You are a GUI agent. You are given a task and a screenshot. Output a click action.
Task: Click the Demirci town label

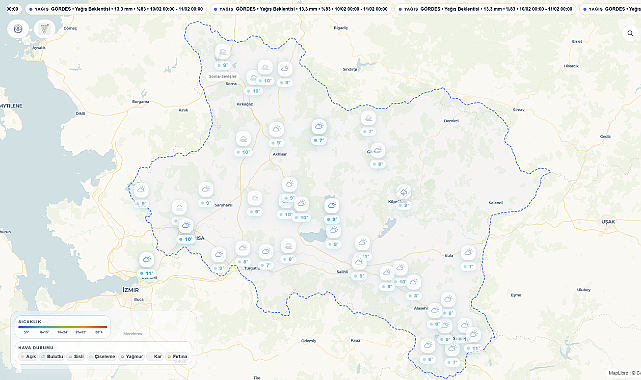(451, 121)
